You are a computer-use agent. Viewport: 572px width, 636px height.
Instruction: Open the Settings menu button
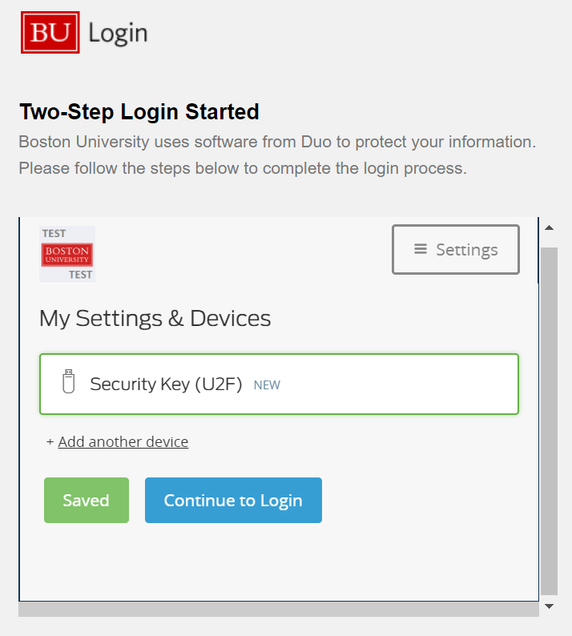[x=456, y=249]
